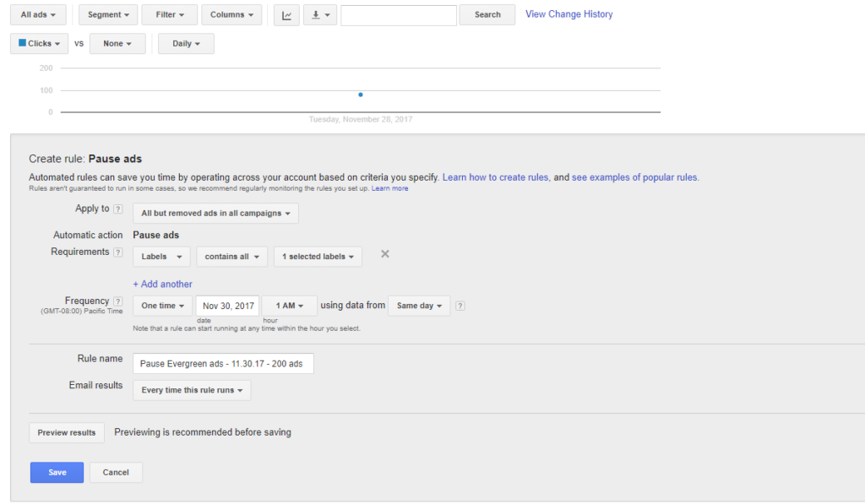Image resolution: width=865 pixels, height=504 pixels.
Task: Open the Daily interval dropdown
Action: (186, 44)
